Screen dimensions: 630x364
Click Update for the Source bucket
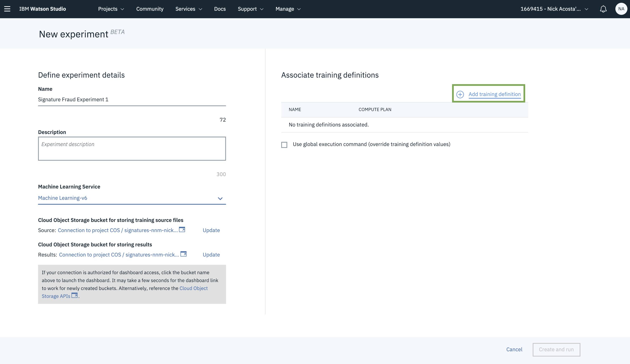tap(211, 230)
